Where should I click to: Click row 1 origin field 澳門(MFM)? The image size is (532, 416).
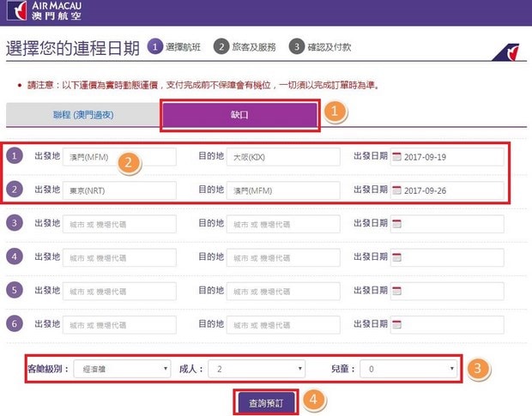tap(119, 157)
